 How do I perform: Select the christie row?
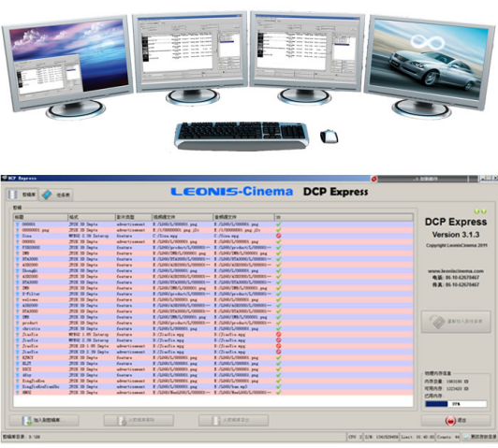213,328
